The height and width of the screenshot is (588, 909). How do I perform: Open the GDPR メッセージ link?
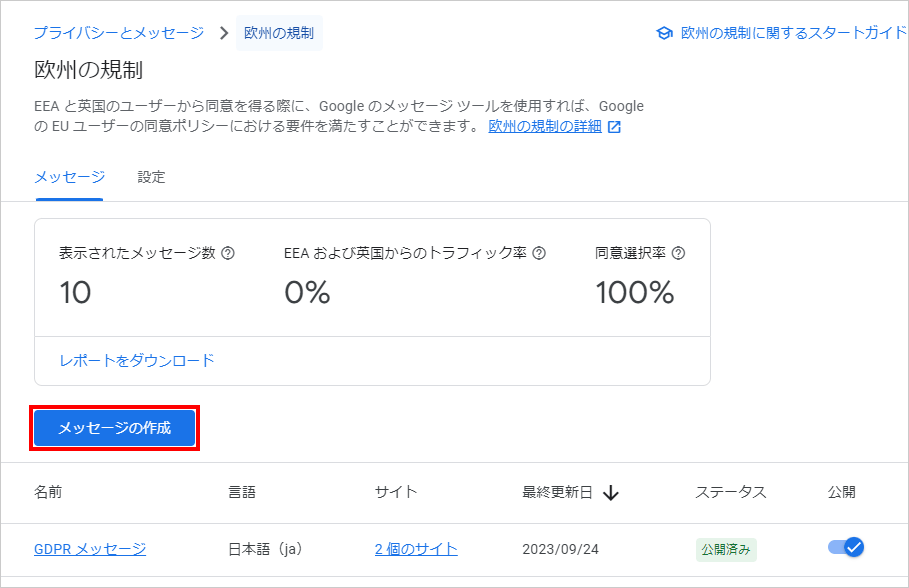(x=90, y=549)
